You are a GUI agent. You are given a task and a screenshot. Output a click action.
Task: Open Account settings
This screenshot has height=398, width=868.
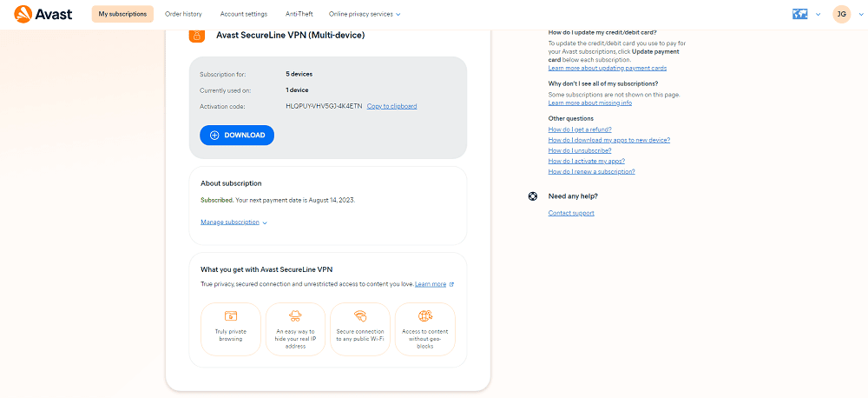coord(244,14)
